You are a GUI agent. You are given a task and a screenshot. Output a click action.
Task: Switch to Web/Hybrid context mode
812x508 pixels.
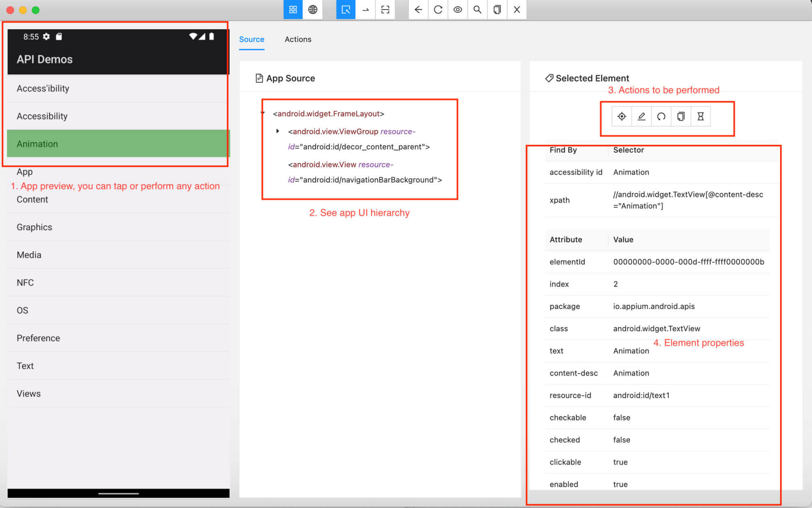coord(312,9)
